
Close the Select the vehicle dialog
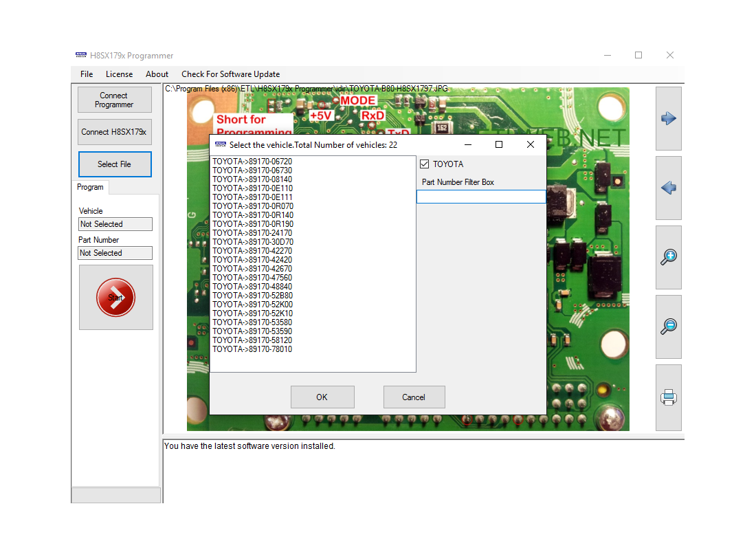(x=531, y=144)
